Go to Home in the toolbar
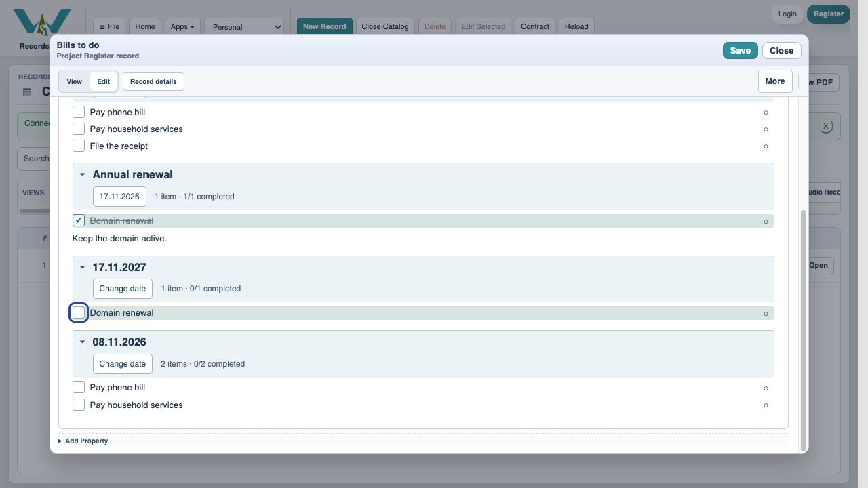Image resolution: width=868 pixels, height=488 pixels. (145, 26)
